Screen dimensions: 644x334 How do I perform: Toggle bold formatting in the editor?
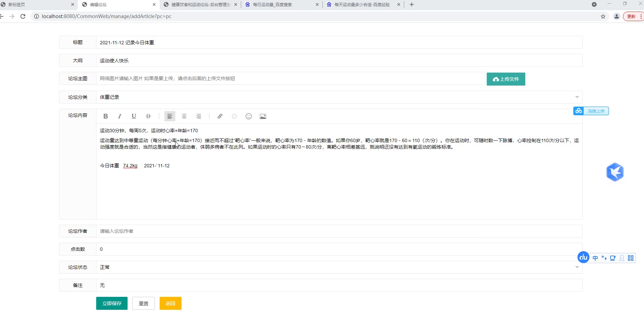click(x=106, y=116)
